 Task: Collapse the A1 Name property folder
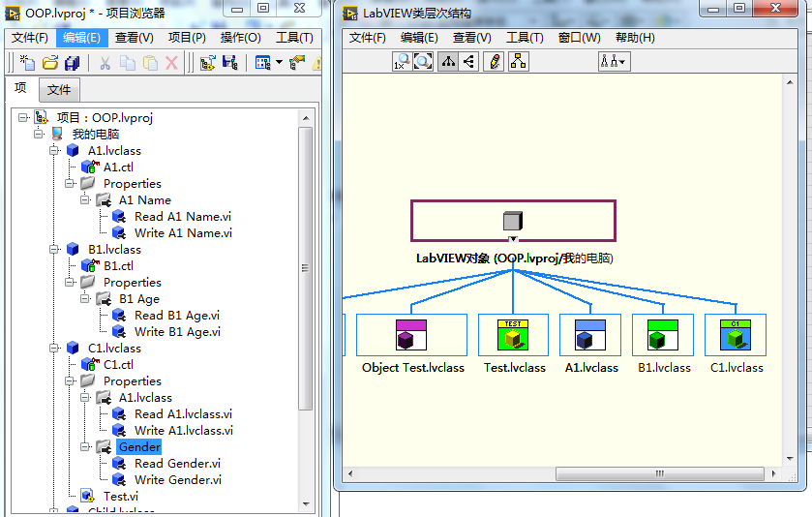pos(85,200)
